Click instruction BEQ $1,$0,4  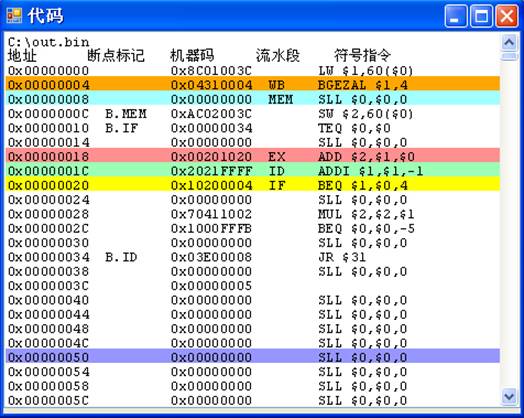click(x=363, y=185)
